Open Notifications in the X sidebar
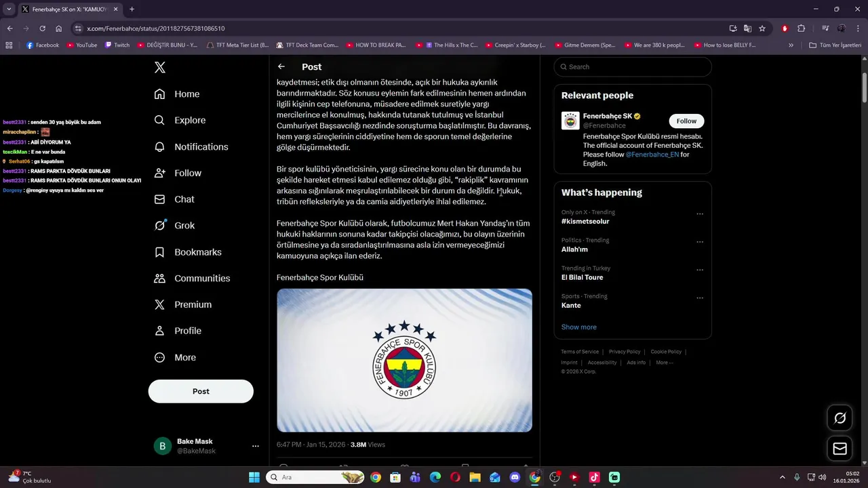 pos(191,147)
